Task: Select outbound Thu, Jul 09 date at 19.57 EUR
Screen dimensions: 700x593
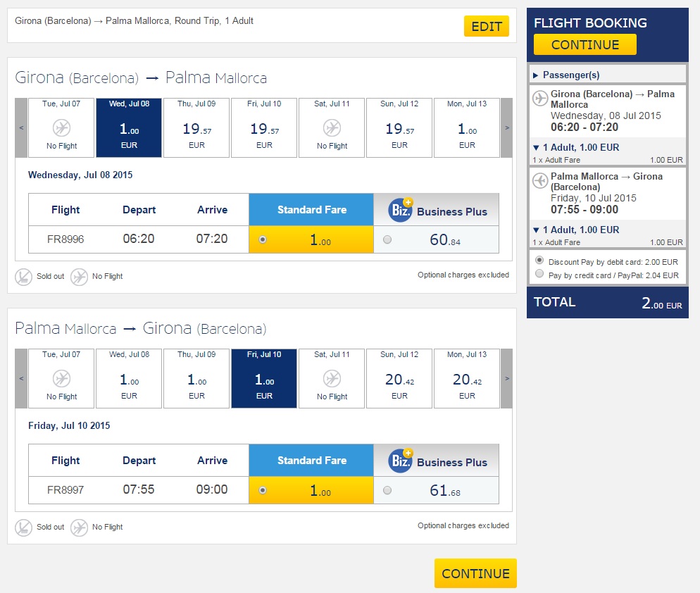Action: (196, 127)
